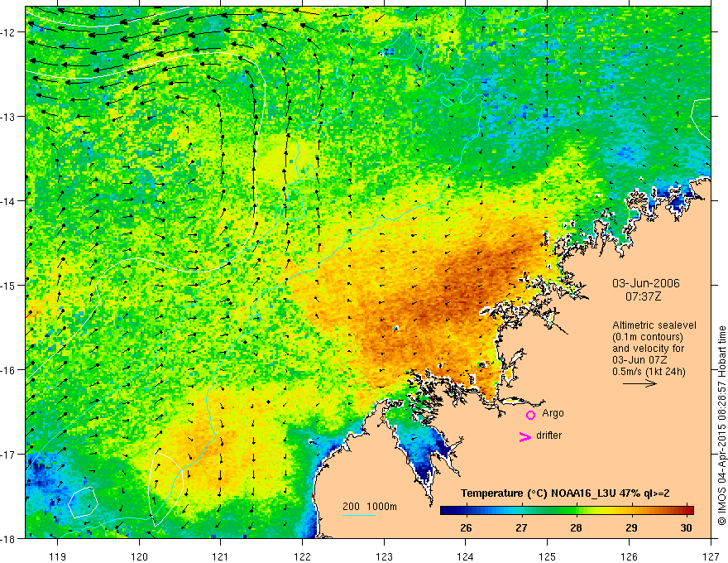The height and width of the screenshot is (563, 728).
Task: Click the magenta drifter legend arrow symbol
Action: [524, 436]
